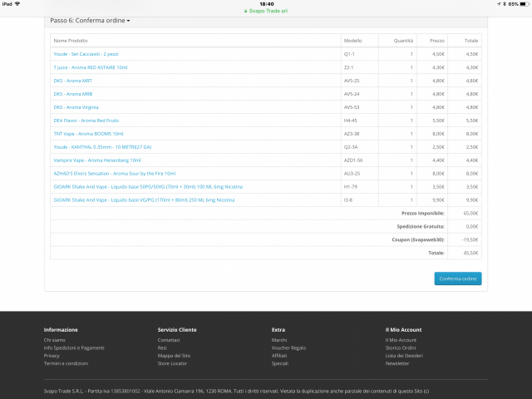Open Resi footer link
The image size is (532, 399).
coord(162,347)
